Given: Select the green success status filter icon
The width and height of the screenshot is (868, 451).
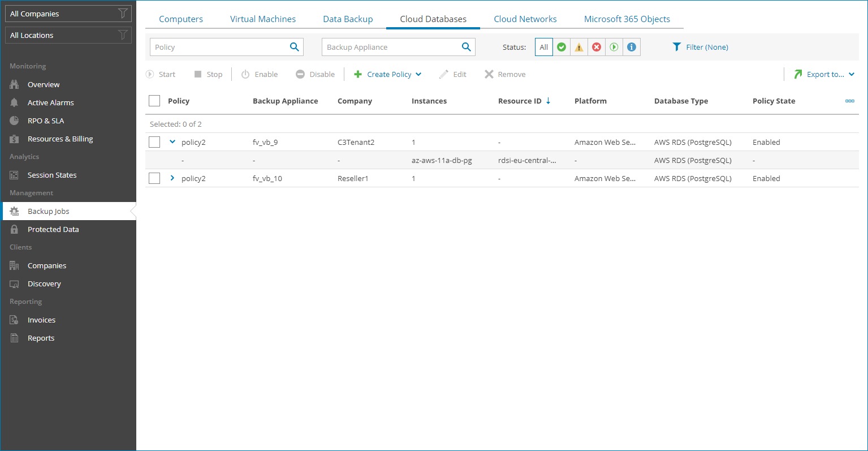Looking at the screenshot, I should tap(562, 47).
